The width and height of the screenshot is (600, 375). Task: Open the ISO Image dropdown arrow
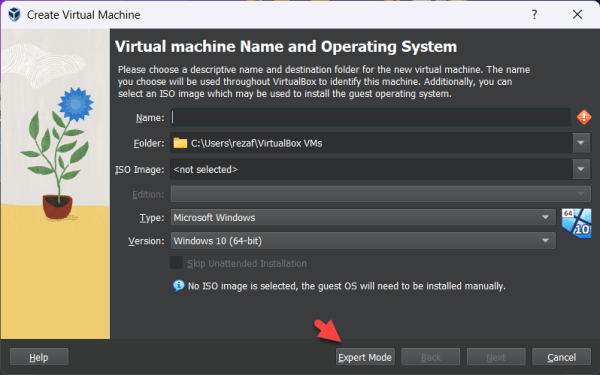point(581,169)
